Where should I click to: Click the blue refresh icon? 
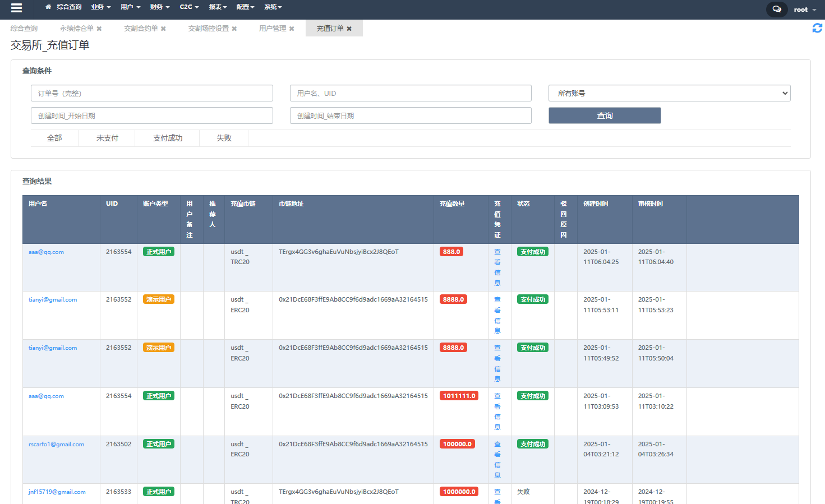[x=817, y=28]
